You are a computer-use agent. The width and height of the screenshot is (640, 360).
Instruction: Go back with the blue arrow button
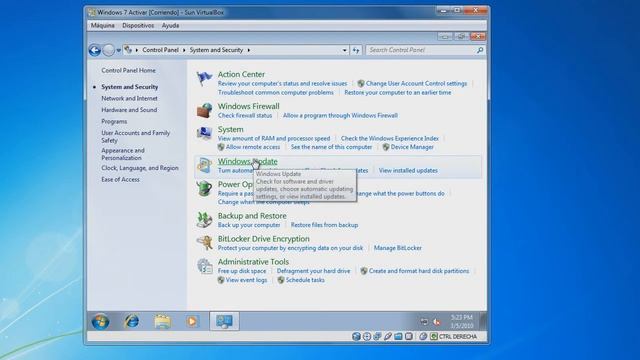click(x=95, y=50)
